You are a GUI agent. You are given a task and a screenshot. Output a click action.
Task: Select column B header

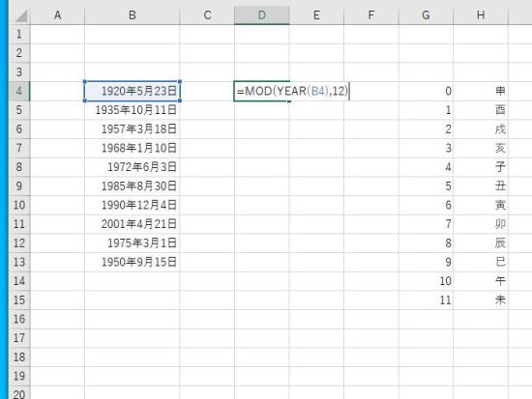[132, 15]
